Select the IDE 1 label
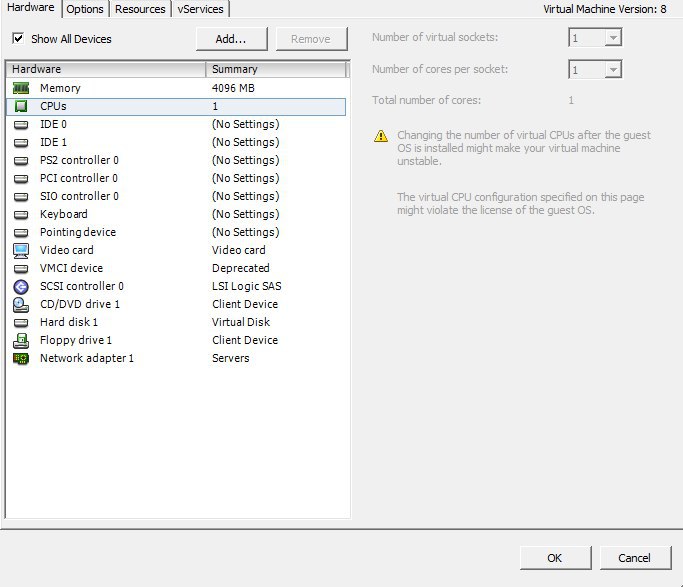Image resolution: width=683 pixels, height=587 pixels. (x=53, y=142)
